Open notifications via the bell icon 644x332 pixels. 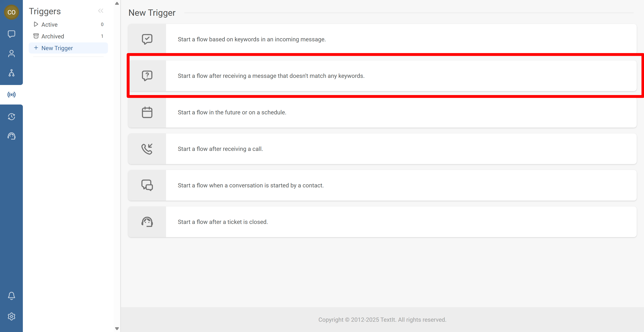click(12, 296)
